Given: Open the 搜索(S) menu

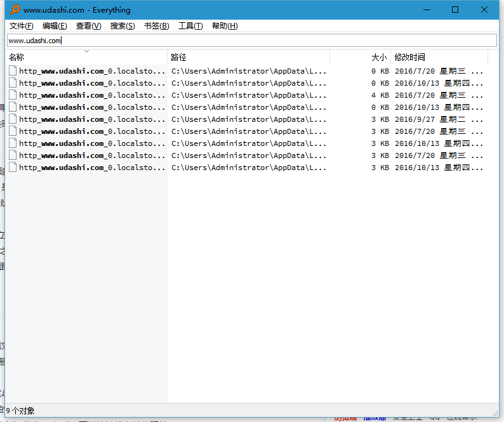Looking at the screenshot, I should pos(123,26).
